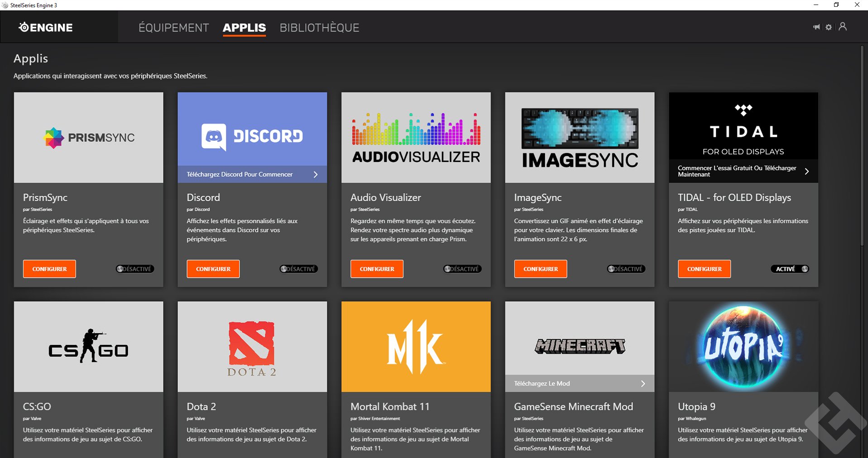Screen dimensions: 868x458
Task: Click Configurer for Discord
Action: (x=213, y=269)
